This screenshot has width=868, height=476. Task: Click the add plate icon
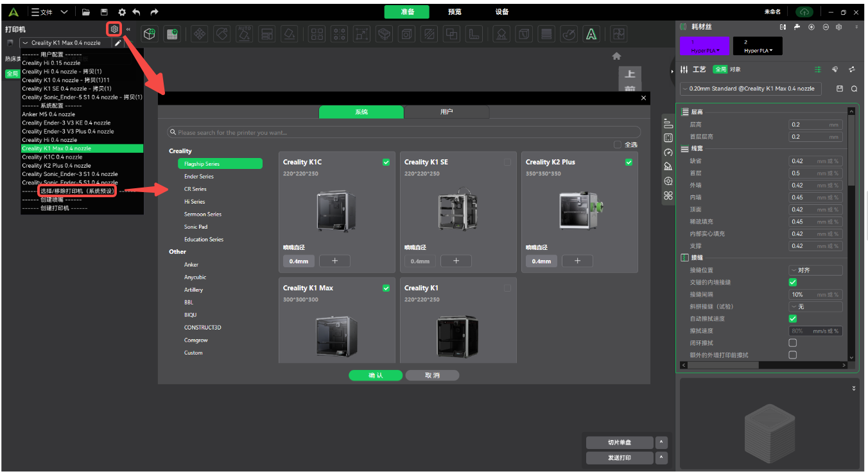point(171,34)
